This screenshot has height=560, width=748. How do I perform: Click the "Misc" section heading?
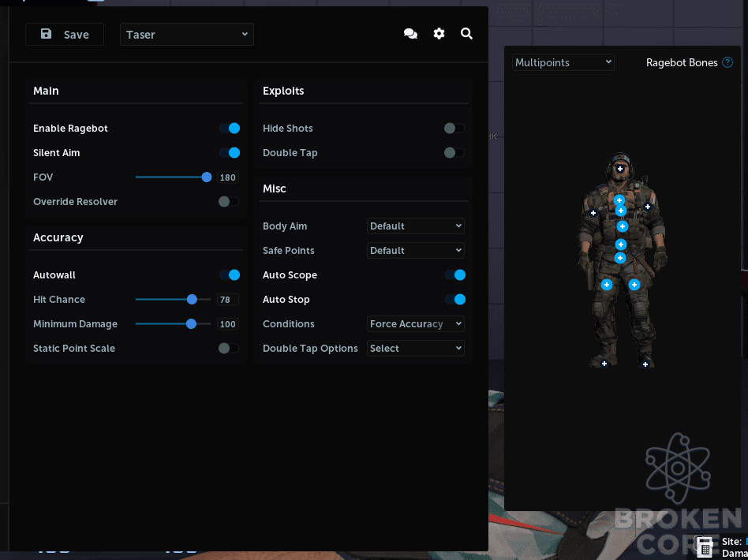pos(275,189)
